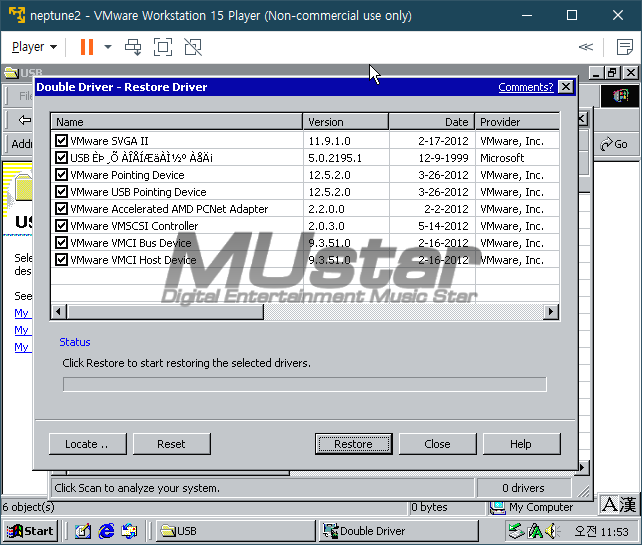This screenshot has height=545, width=642.
Task: Click the Close button in Restore Driver dialog
Action: click(x=438, y=444)
